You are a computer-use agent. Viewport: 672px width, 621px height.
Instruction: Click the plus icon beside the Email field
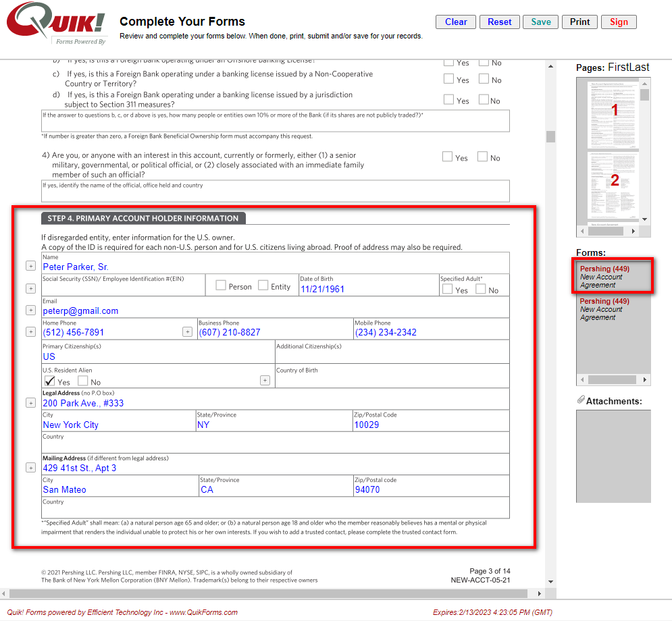pos(30,310)
